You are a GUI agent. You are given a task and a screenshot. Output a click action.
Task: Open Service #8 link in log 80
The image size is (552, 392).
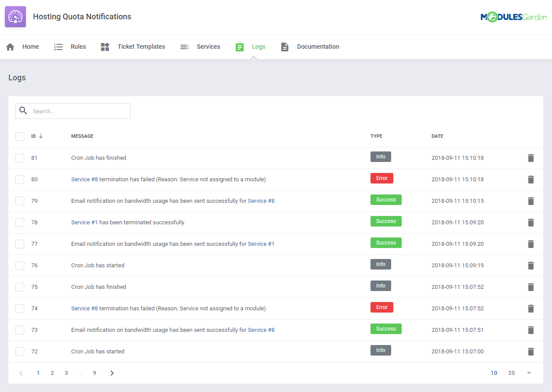click(84, 180)
